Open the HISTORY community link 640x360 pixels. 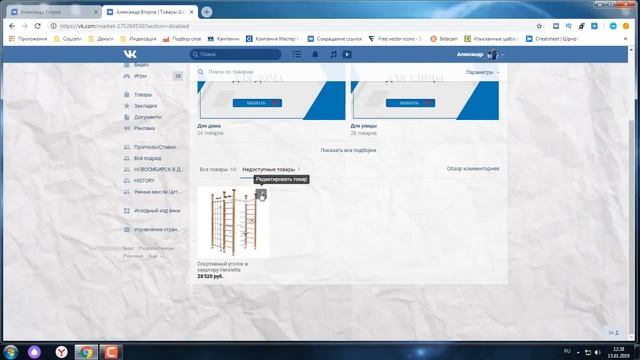click(144, 180)
